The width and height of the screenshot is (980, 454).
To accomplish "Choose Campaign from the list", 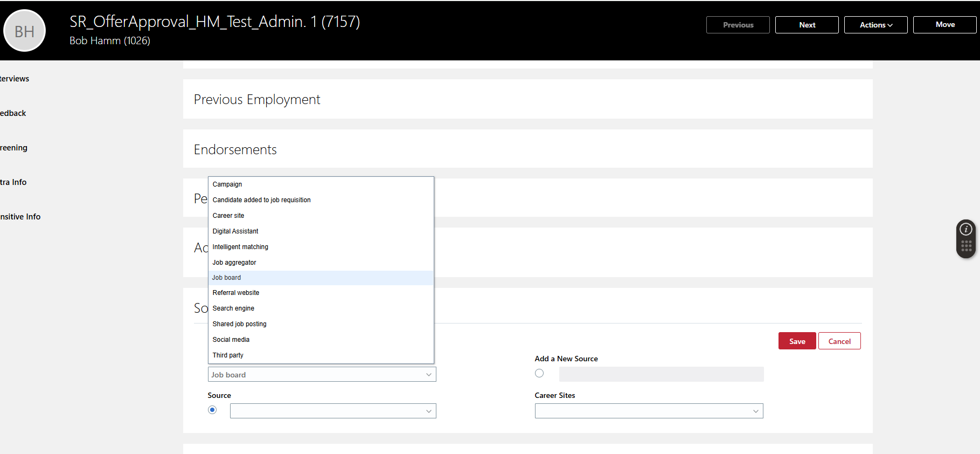I will point(321,184).
